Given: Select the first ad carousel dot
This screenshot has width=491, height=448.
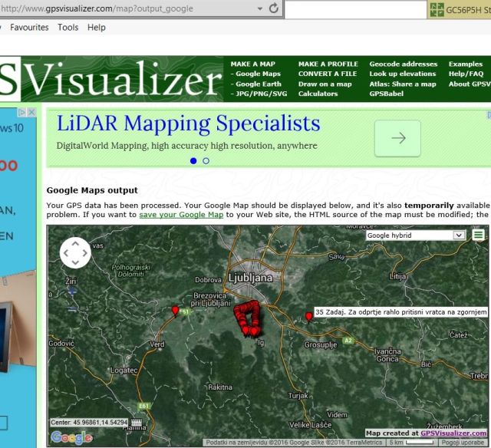Looking at the screenshot, I should point(193,161).
